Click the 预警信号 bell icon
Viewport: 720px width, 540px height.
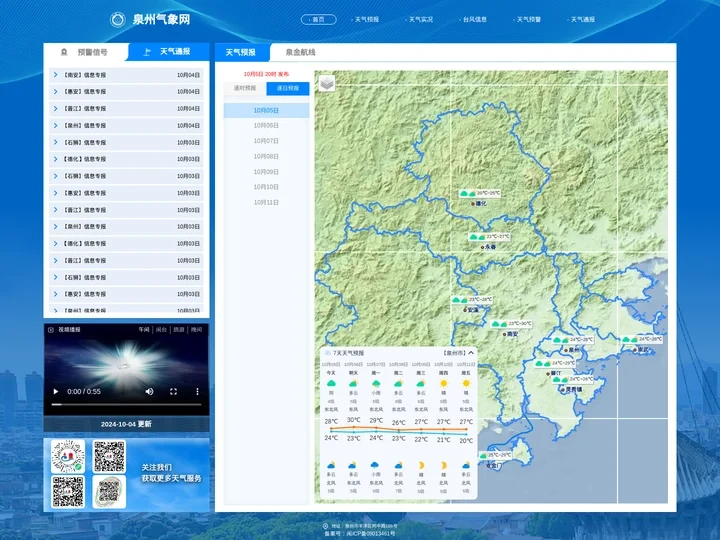tap(64, 52)
